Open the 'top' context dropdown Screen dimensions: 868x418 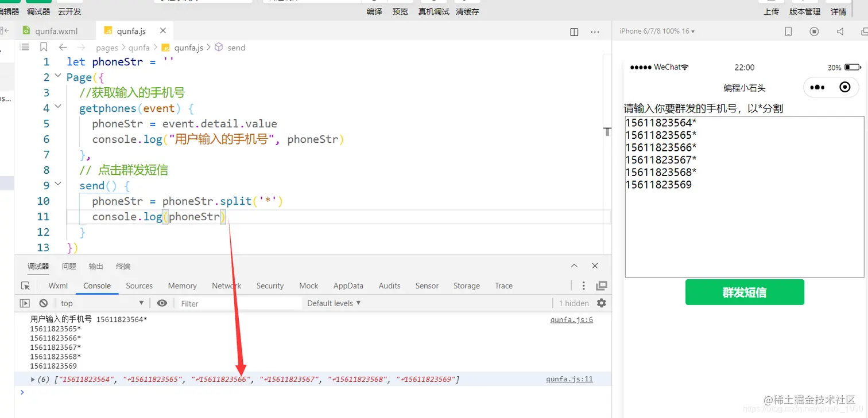point(102,303)
